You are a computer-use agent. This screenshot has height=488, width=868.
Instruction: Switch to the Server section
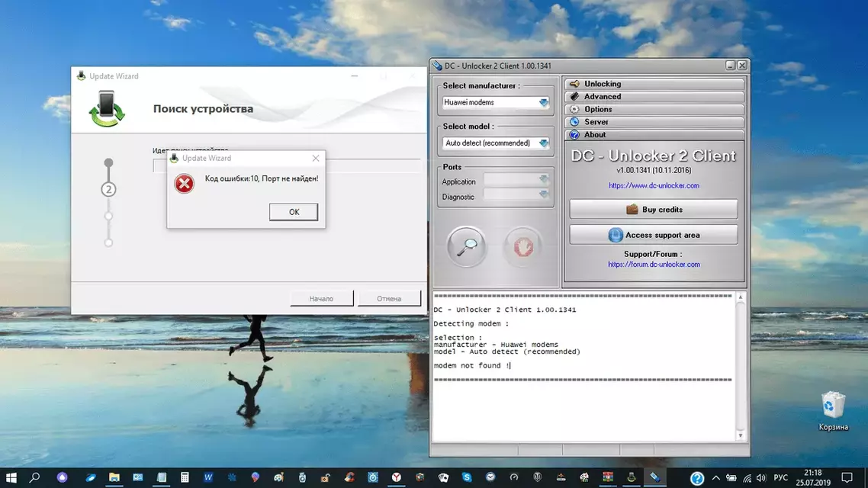[x=654, y=122]
